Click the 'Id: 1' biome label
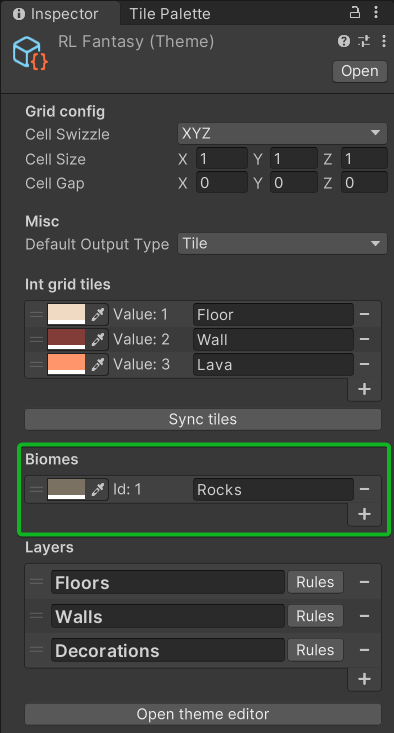Viewport: 394px width, 733px height. coord(127,489)
